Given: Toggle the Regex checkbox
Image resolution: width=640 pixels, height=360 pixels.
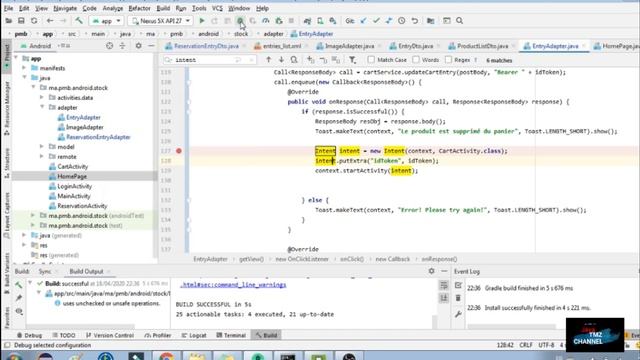Looking at the screenshot, I should click(448, 60).
